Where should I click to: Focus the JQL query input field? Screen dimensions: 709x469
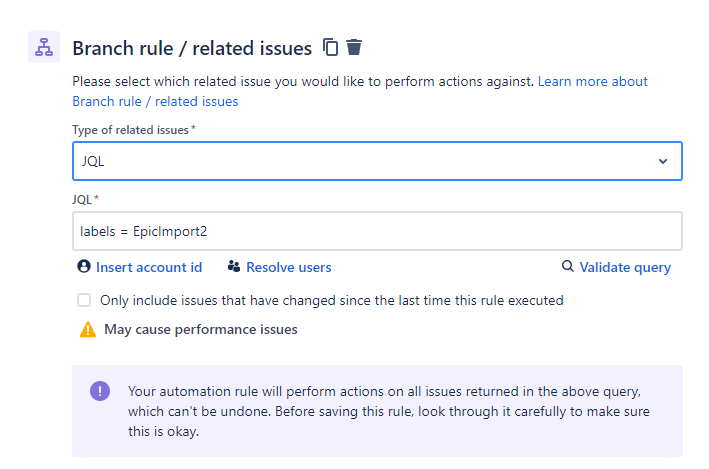click(x=377, y=231)
